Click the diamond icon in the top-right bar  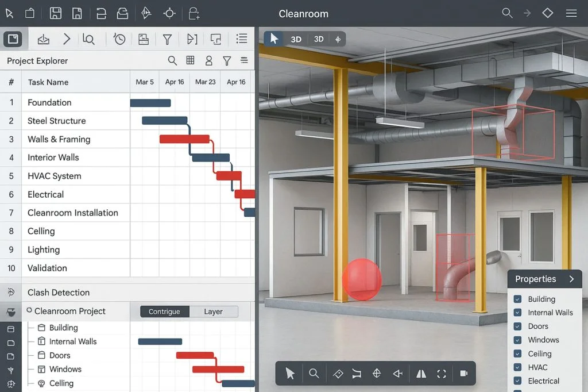coord(547,13)
